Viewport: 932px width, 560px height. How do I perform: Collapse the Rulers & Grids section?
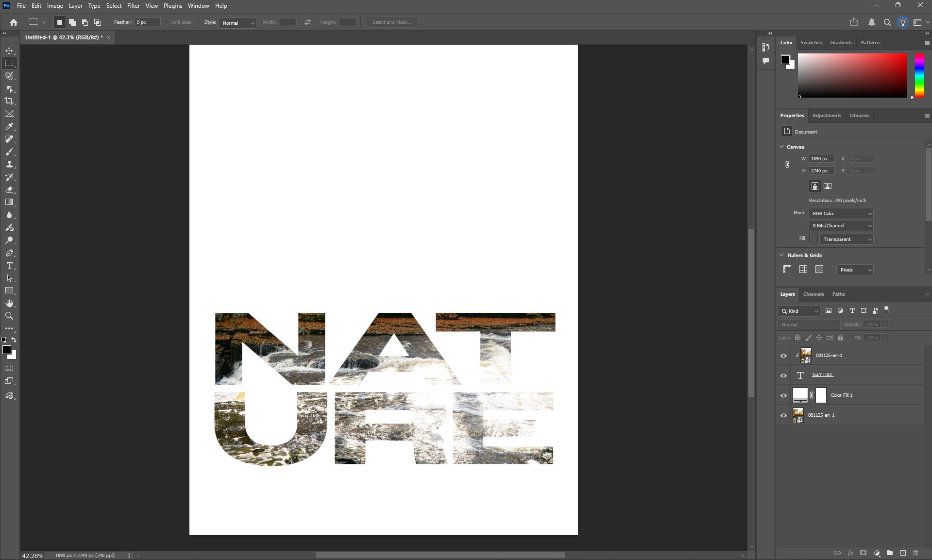781,255
